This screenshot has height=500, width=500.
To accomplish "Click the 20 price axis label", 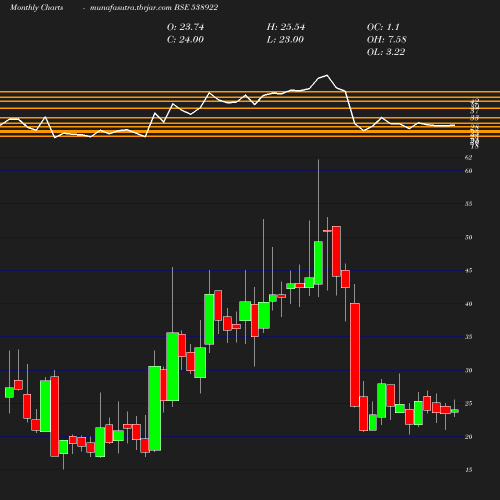I will coord(468,437).
